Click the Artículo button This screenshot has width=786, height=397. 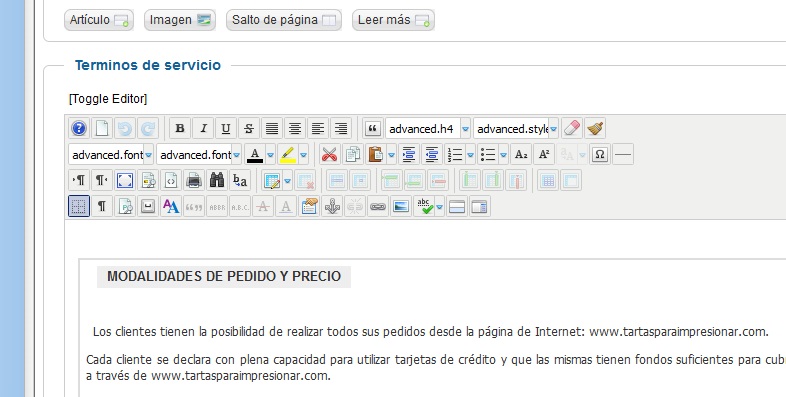99,20
